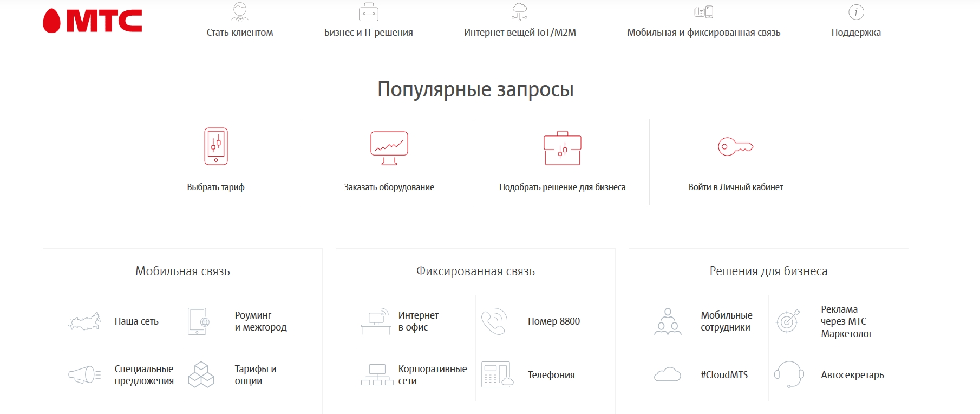Open the Роуминг и межгород link
980x414 pixels.
(260, 321)
